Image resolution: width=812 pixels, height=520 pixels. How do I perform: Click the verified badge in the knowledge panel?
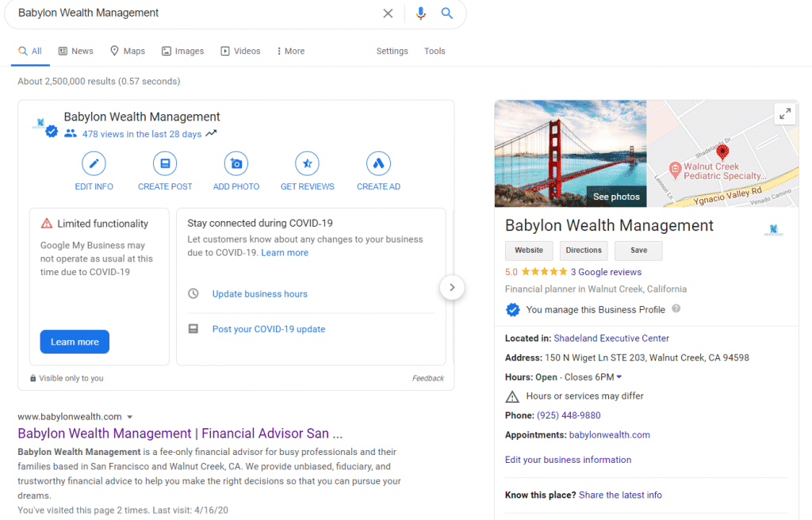pyautogui.click(x=513, y=310)
